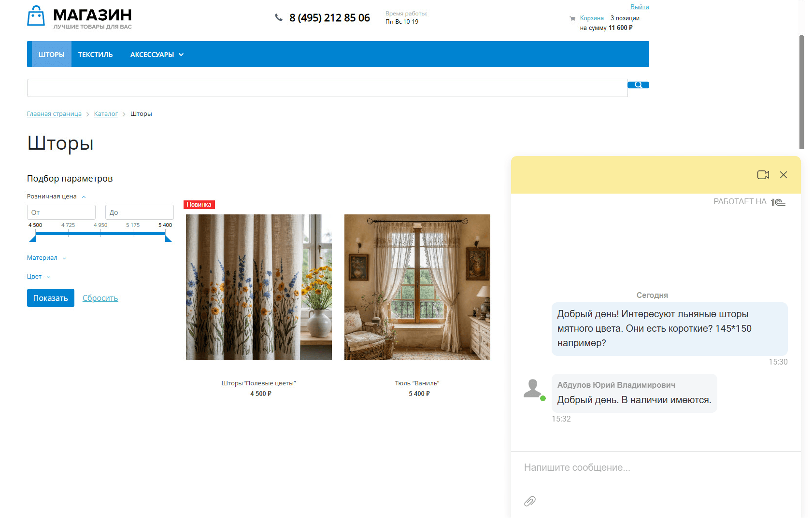The image size is (812, 521).
Task: Go to Каталог breadcrumb
Action: tap(106, 114)
